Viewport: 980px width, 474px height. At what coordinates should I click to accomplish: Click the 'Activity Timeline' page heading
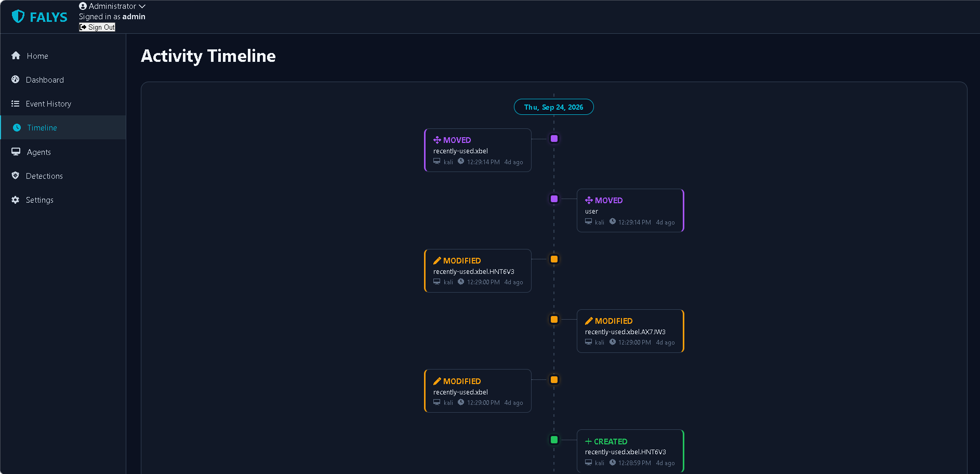208,56
